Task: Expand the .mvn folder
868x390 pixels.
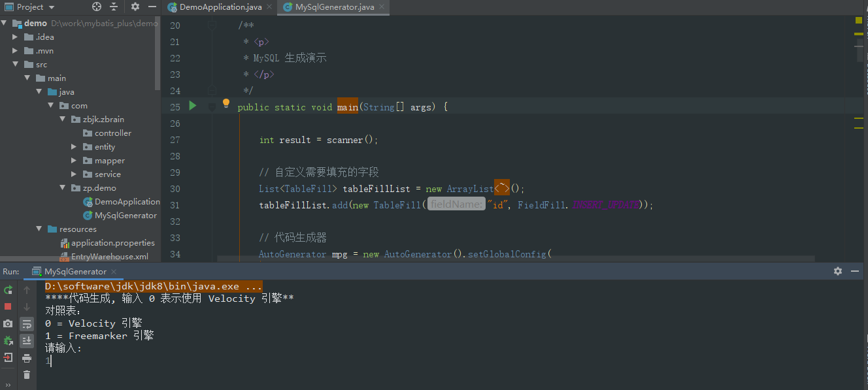Action: pos(15,50)
